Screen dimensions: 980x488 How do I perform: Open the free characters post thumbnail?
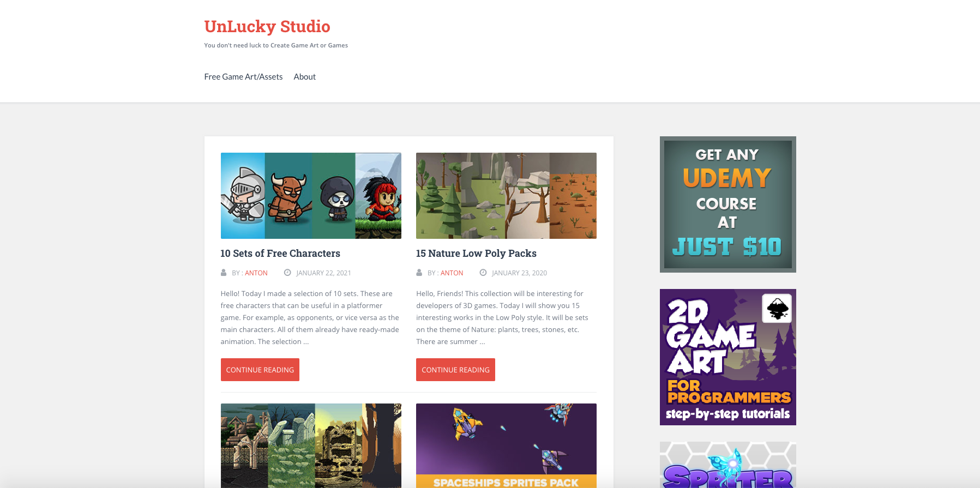click(311, 196)
